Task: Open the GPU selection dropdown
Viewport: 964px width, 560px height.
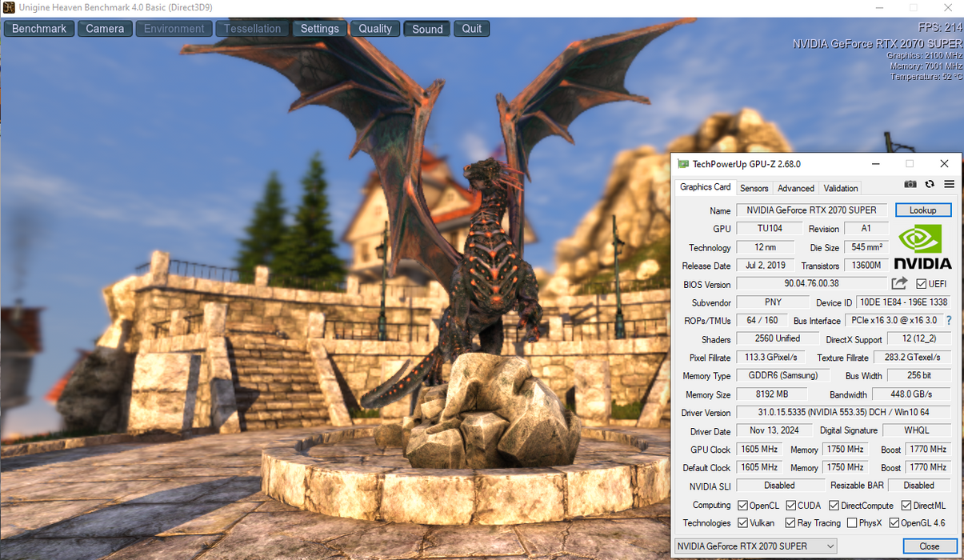Action: click(x=756, y=546)
